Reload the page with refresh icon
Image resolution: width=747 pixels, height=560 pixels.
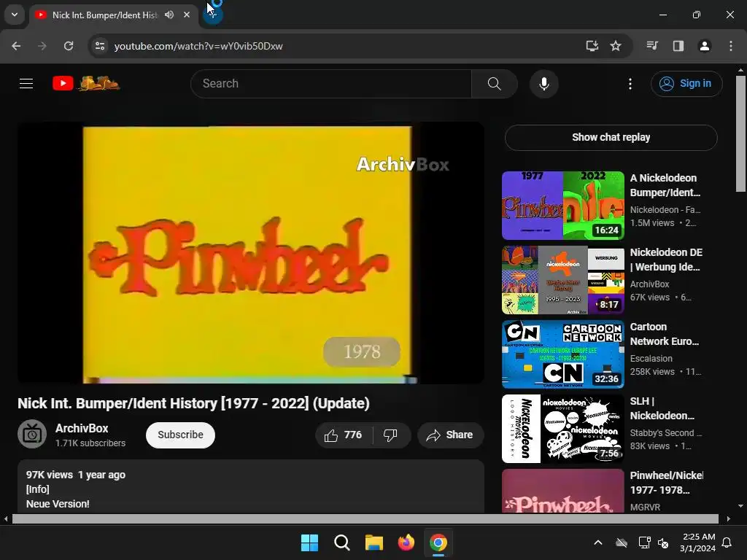69,46
